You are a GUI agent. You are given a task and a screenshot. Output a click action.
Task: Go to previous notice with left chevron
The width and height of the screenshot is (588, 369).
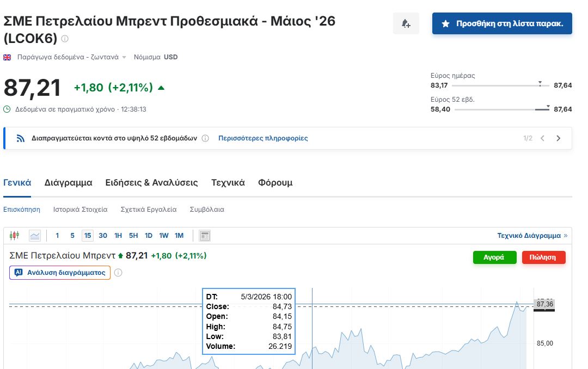point(542,138)
